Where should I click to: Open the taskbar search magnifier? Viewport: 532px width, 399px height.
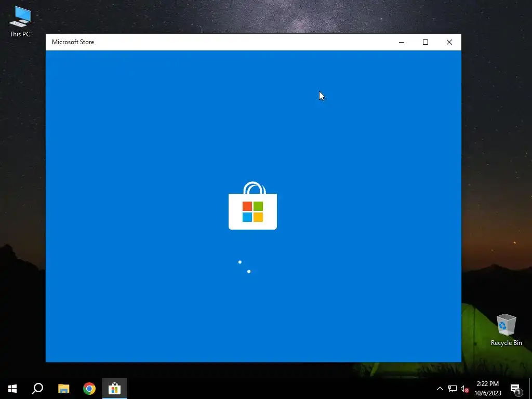pos(37,389)
